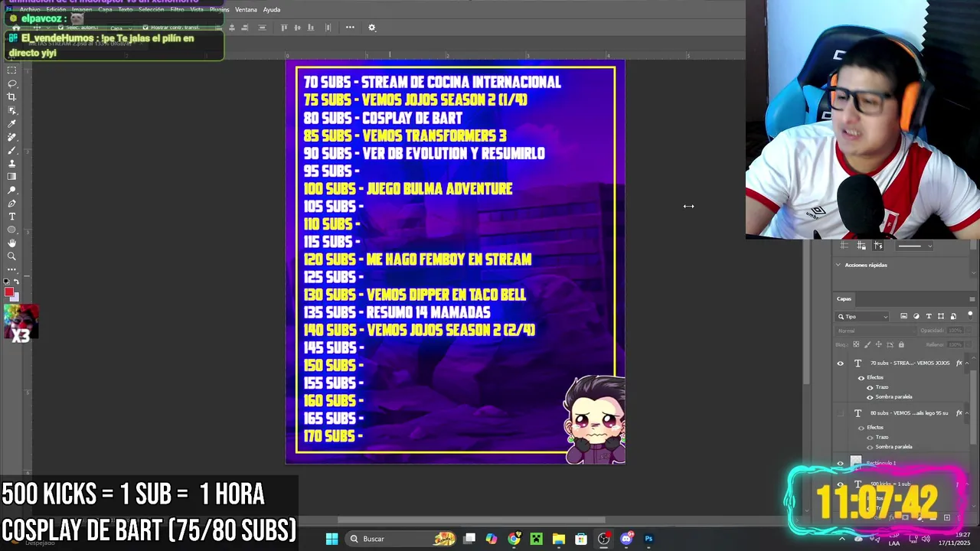Switch to the Capas tab

click(x=844, y=299)
